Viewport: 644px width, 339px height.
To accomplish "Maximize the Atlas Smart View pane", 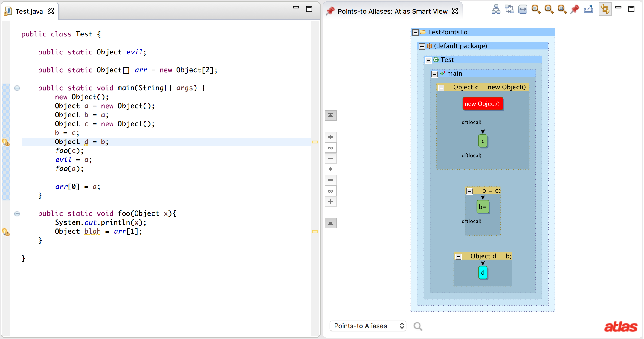I will [631, 9].
